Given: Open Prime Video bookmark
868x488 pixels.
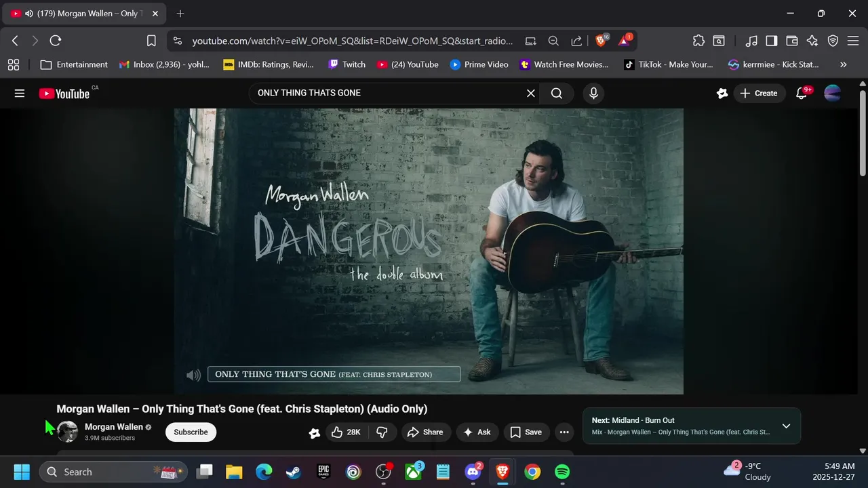Looking at the screenshot, I should (479, 64).
